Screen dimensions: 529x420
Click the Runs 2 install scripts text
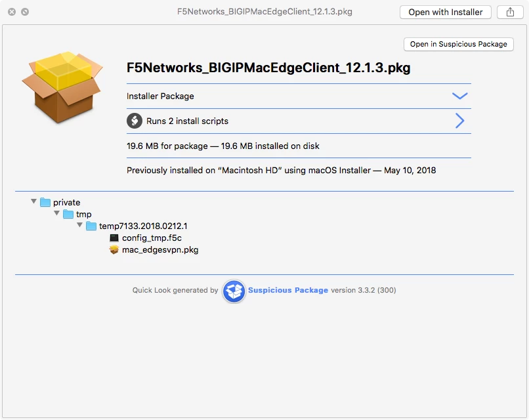tap(187, 121)
